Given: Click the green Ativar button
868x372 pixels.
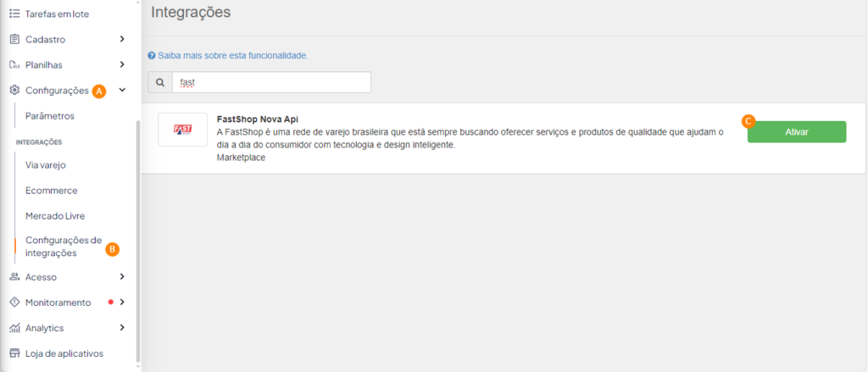Looking at the screenshot, I should pos(797,131).
